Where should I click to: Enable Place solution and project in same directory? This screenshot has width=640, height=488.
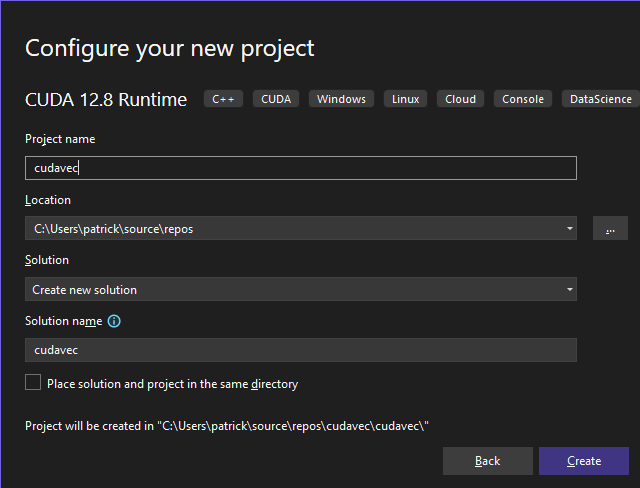tap(33, 383)
